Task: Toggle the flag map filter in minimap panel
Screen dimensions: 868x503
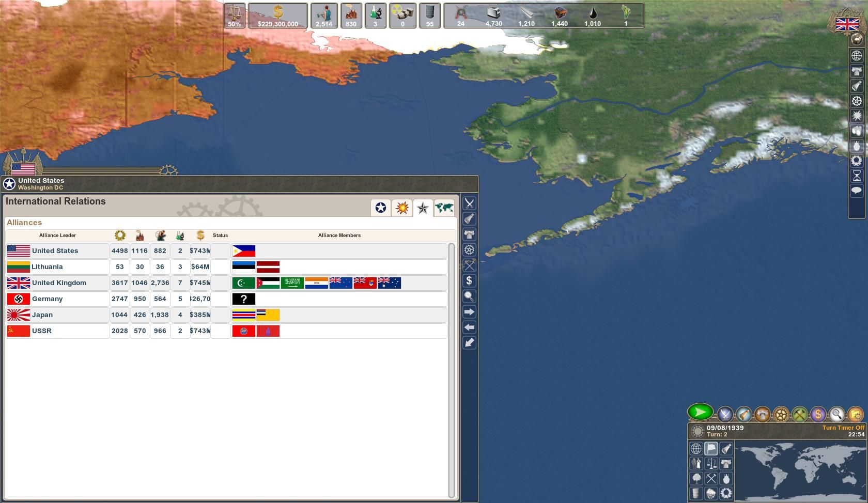Action: [x=711, y=449]
